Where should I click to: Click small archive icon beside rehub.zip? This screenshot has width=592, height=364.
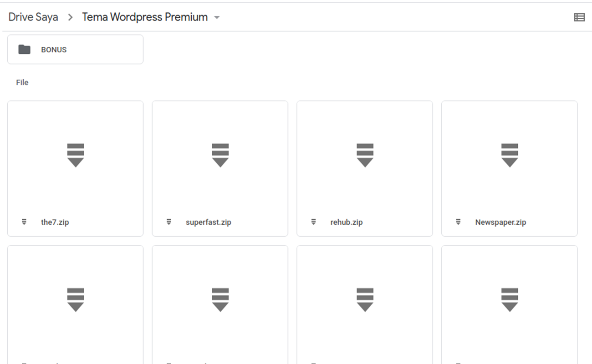point(314,222)
